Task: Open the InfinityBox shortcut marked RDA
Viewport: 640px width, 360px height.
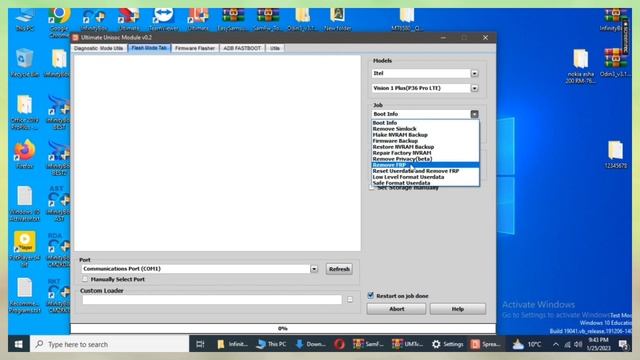Action: 59,249
